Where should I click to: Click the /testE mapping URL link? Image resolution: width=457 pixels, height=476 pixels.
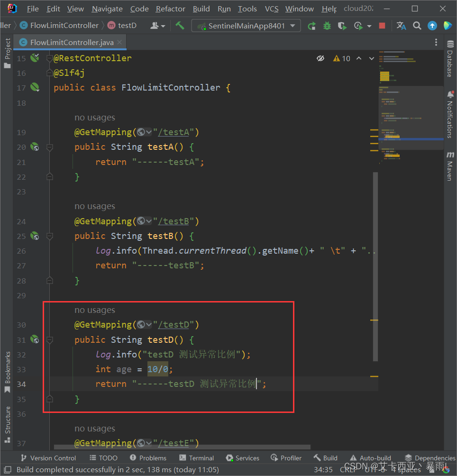pos(174,443)
